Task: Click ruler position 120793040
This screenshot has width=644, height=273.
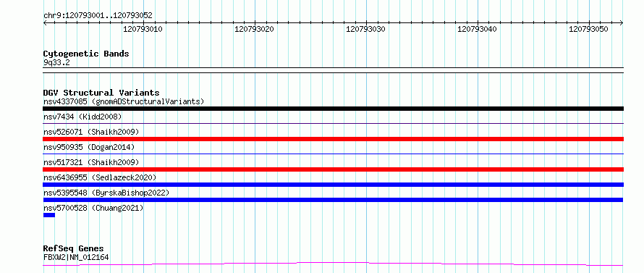Action: [478, 29]
